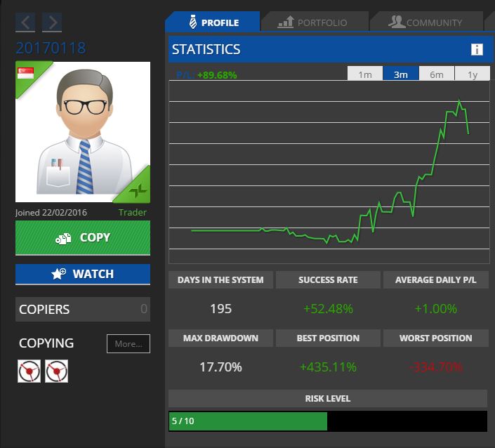Click the 5 / 10 risk level bar
Image resolution: width=495 pixels, height=448 pixels.
[248, 421]
